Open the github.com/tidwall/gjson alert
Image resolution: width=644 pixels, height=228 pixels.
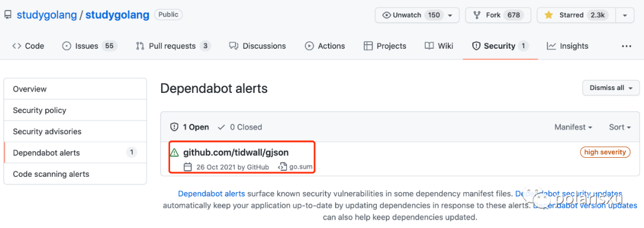[x=236, y=152]
